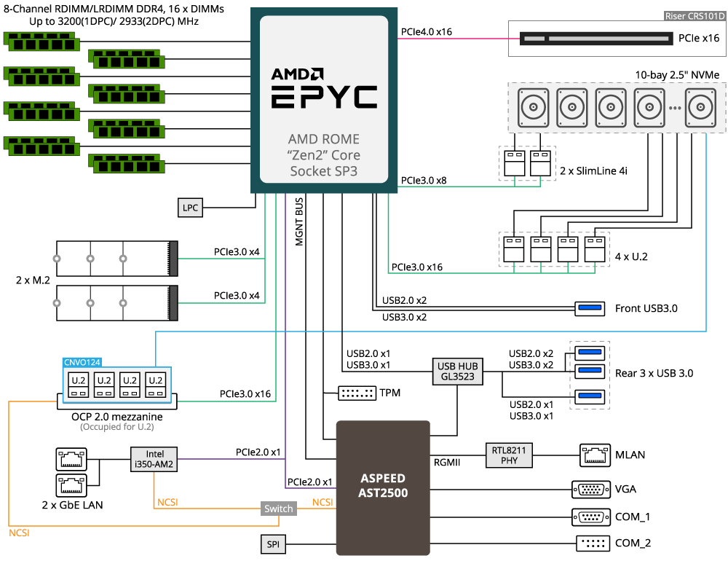Screen dimensions: 728x561
Task: Select the USB HUB GL3523 block
Action: (457, 372)
